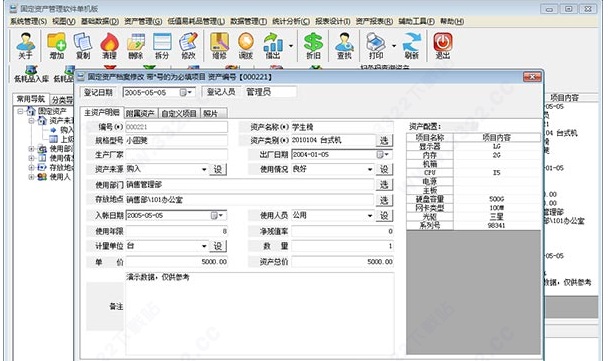Click the 增加 (Add) toolbar icon
Screen dimensions: 610x361
(57, 46)
